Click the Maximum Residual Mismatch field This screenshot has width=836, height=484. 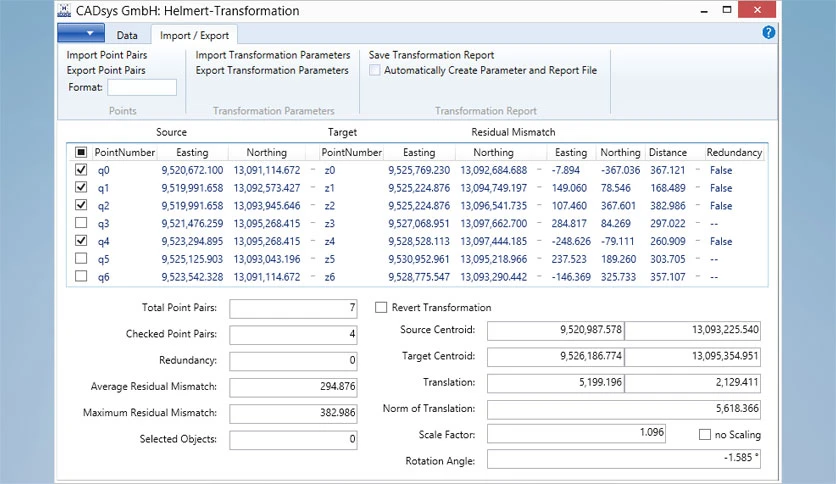coord(293,413)
